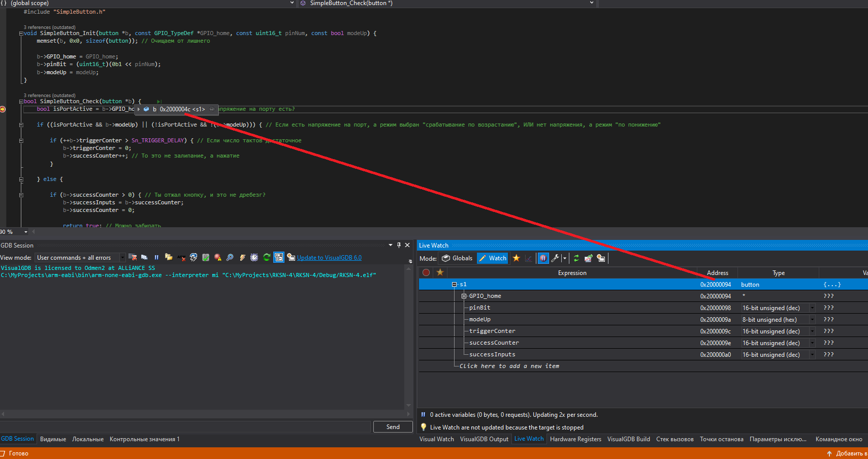Screen dimensions: 868x459
Task: Collapse the s1 tree node
Action: (455, 285)
